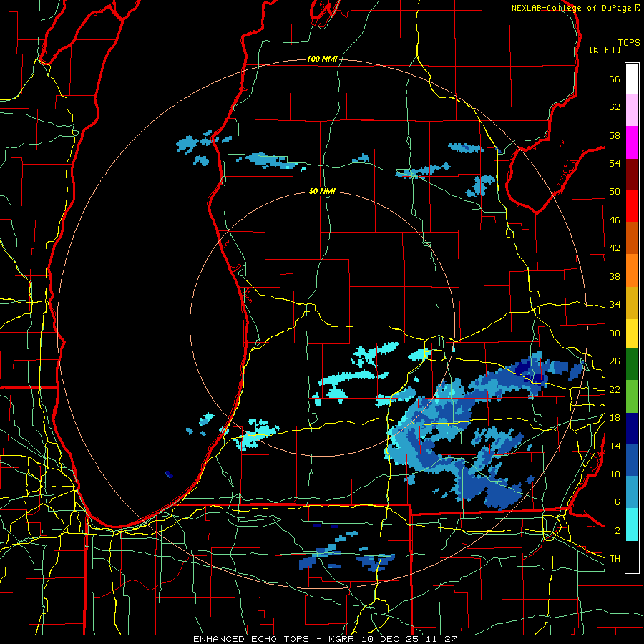The image size is (644, 644).
Task: Select the magenta 58 kft legend swatch
Action: 632,142
